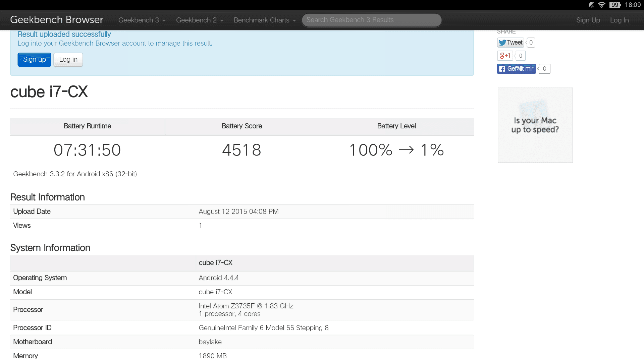Open Log In in the top navbar
The image size is (644, 362).
coord(619,20)
